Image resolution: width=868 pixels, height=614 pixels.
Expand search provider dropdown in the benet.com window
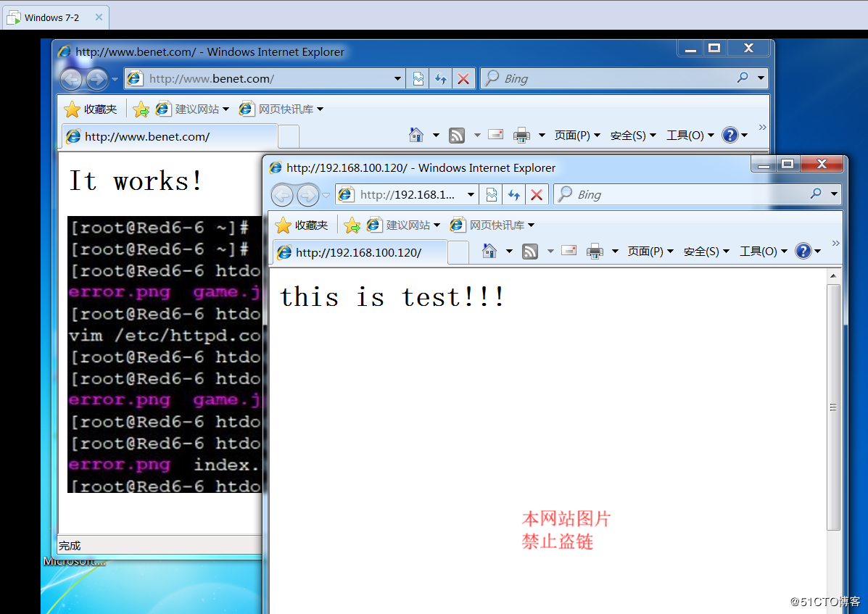click(x=761, y=78)
